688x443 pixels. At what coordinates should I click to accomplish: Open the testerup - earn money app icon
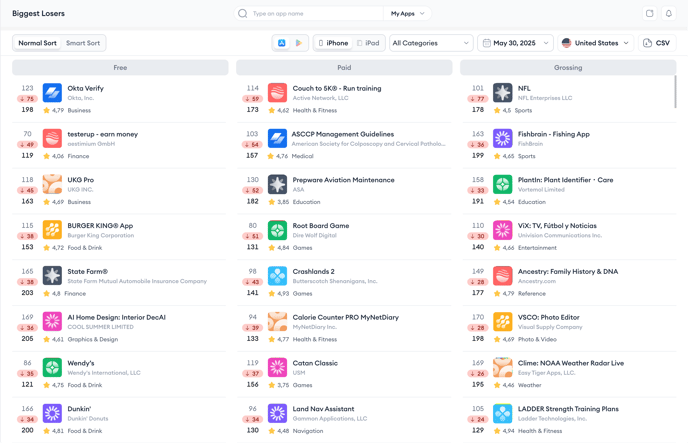pyautogui.click(x=52, y=139)
